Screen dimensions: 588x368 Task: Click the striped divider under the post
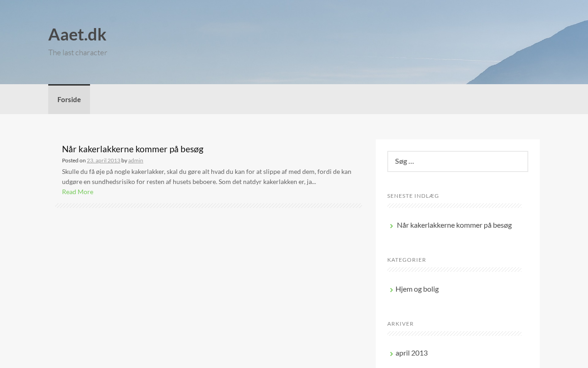tap(209, 206)
